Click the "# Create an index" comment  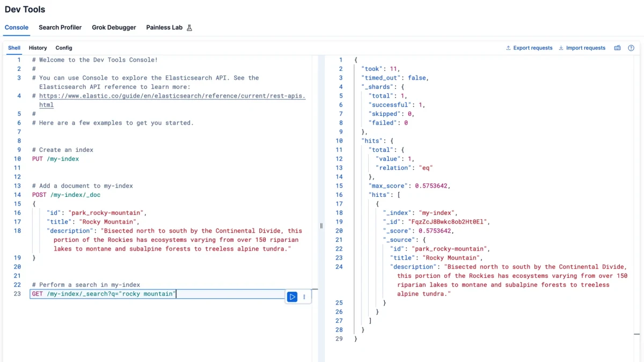62,150
